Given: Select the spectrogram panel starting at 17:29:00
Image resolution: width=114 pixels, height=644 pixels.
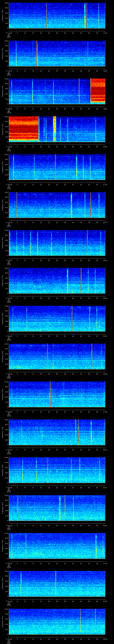Looking at the screenshot, I should pyautogui.click(x=57, y=508).
